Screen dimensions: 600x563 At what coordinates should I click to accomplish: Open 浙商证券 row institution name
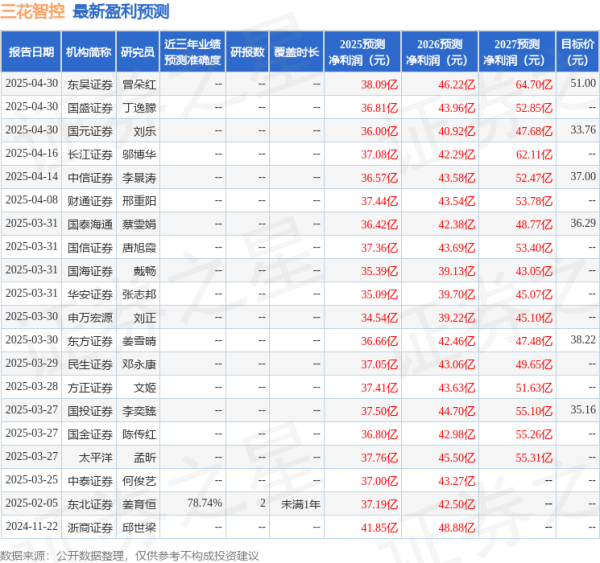coord(89,526)
